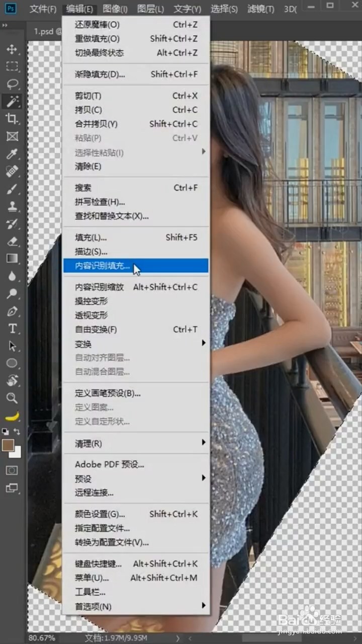The height and width of the screenshot is (644, 362).
Task: Choose 清除(E) menu entry
Action: pyautogui.click(x=136, y=167)
